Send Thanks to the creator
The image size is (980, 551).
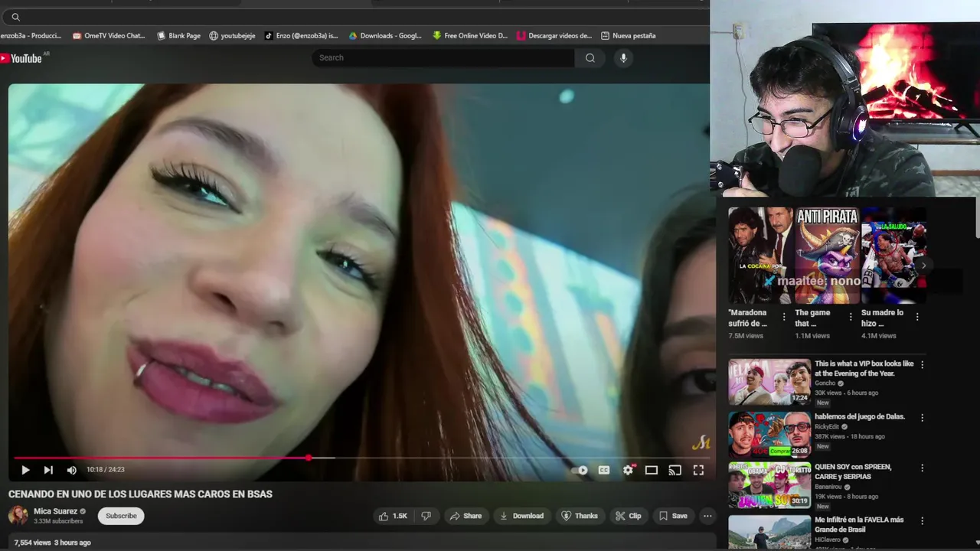click(580, 516)
